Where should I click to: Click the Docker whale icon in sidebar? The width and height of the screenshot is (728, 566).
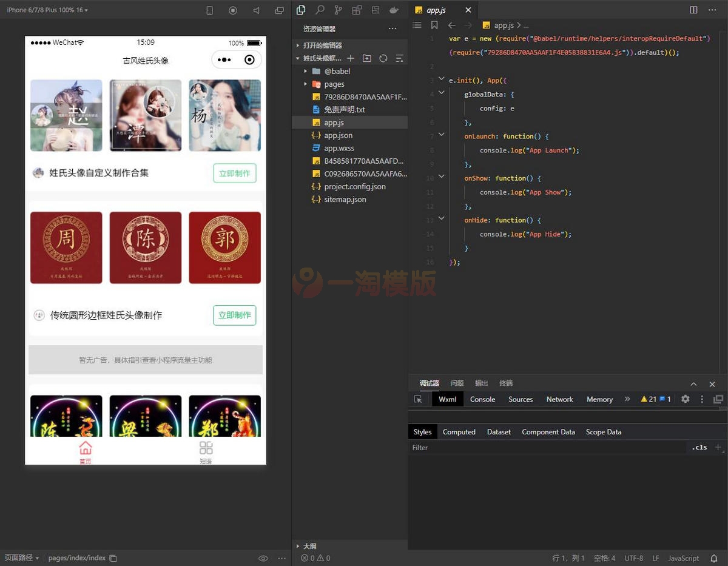click(x=393, y=10)
